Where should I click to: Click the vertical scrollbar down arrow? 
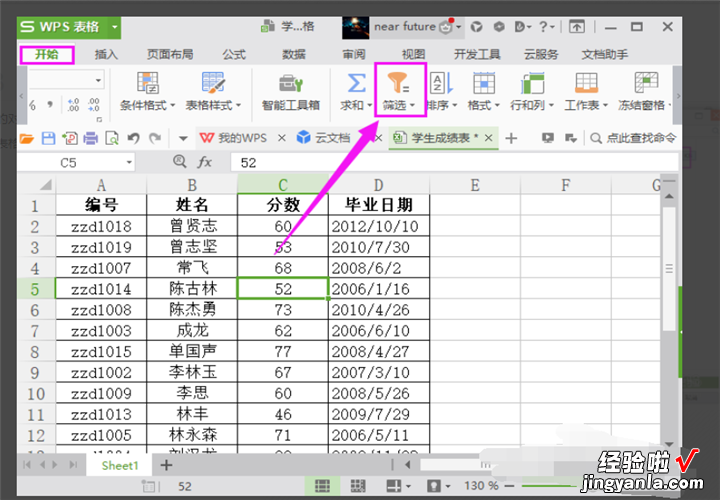669,444
